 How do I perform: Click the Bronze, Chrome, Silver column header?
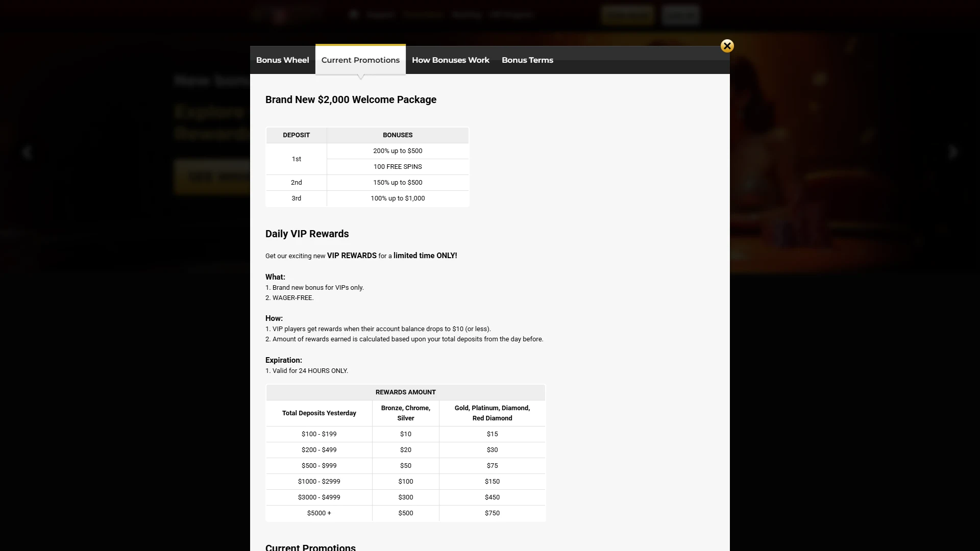click(405, 413)
